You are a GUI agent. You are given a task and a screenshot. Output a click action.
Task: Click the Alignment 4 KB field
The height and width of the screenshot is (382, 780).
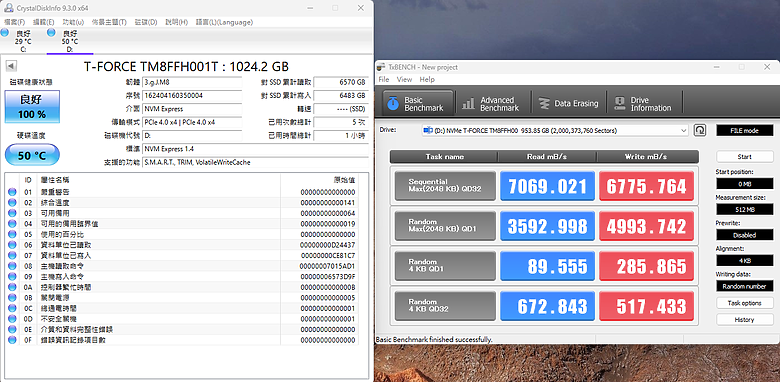pos(745,260)
